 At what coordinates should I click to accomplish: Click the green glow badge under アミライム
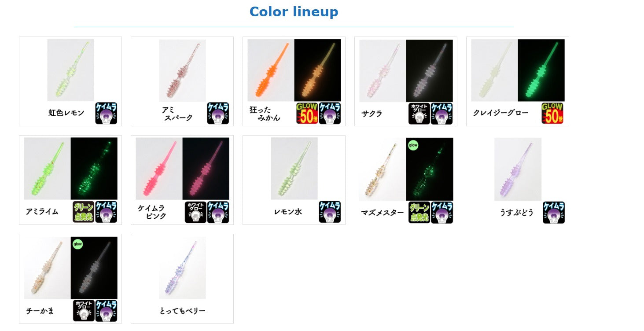[83, 212]
